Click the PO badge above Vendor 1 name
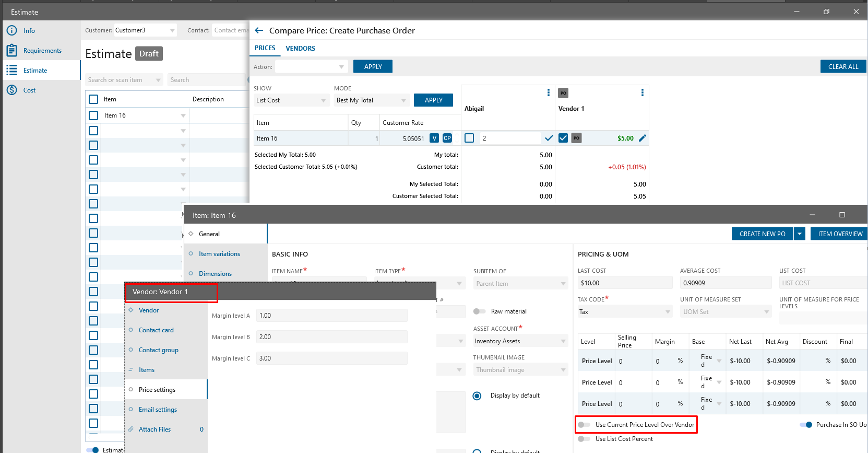 (x=563, y=93)
